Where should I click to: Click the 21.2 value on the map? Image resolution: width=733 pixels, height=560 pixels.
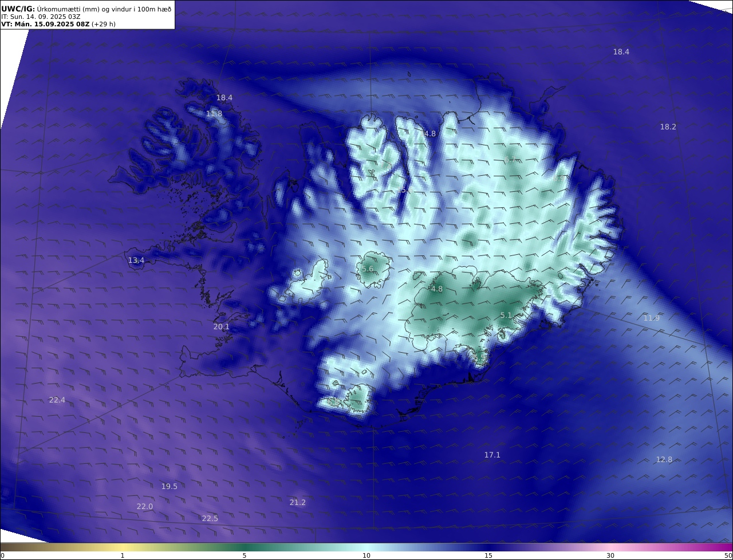[297, 503]
